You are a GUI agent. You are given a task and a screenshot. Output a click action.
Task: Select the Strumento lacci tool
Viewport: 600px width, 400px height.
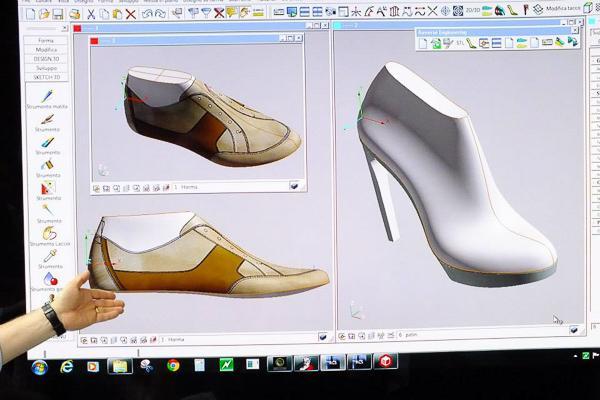[x=48, y=233]
